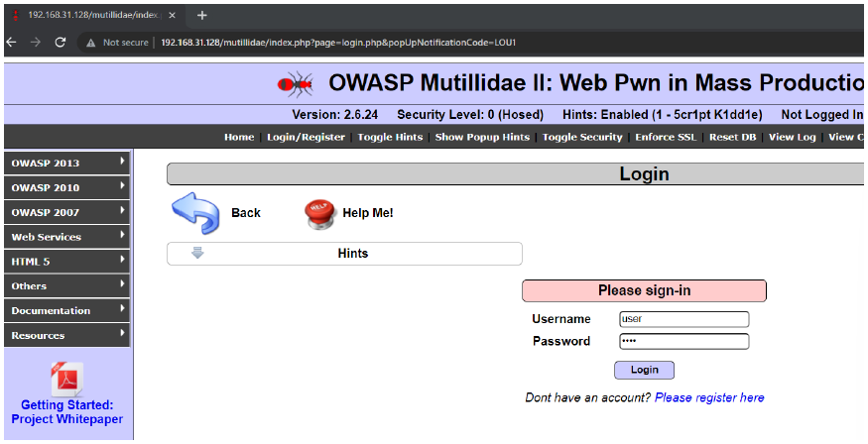The height and width of the screenshot is (444, 868).
Task: Select the 192.168.31.128/mutillidae tab
Action: coord(95,15)
